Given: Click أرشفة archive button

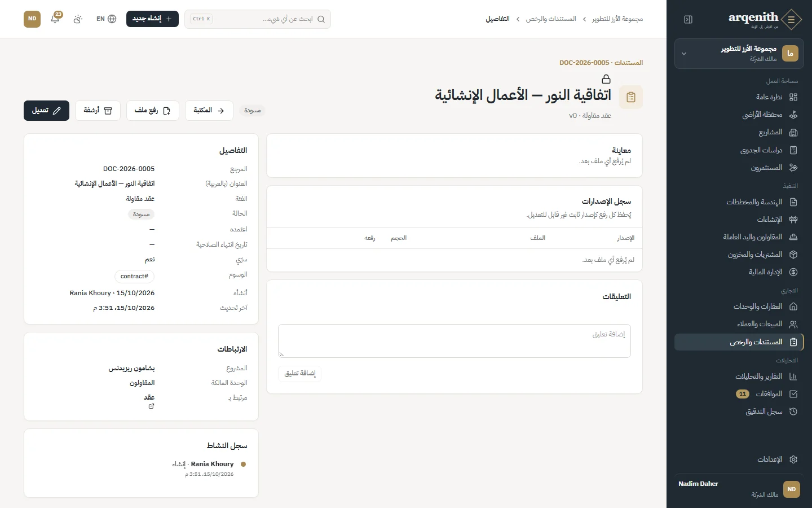Looking at the screenshot, I should (x=98, y=111).
